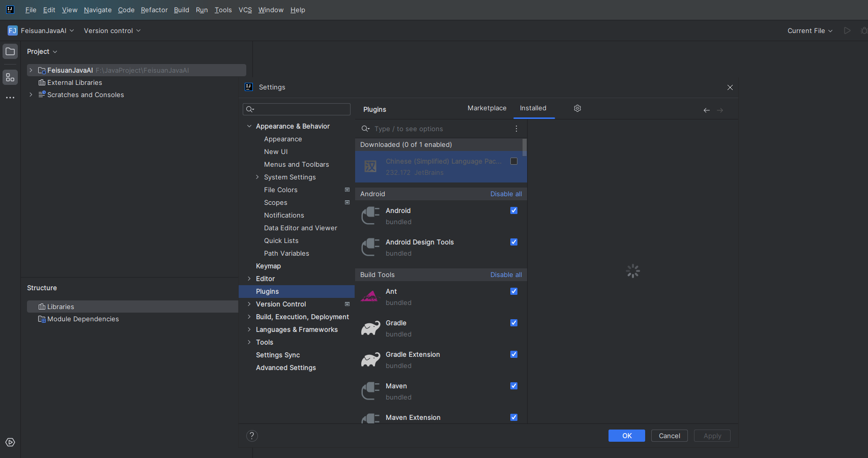The height and width of the screenshot is (458, 868).
Task: Toggle the Gradle plugin checkbox
Action: coord(514,323)
